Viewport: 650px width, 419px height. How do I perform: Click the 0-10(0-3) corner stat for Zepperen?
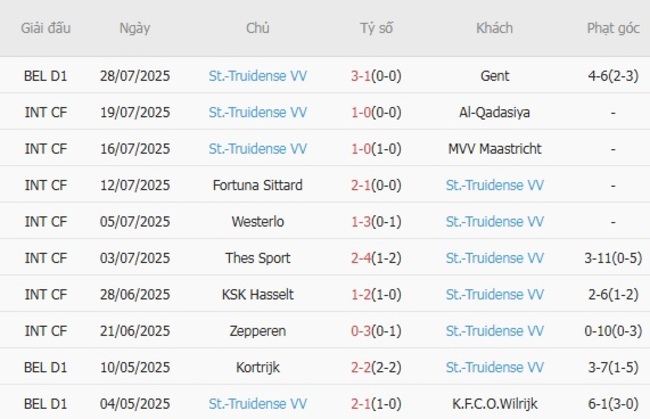(x=613, y=330)
